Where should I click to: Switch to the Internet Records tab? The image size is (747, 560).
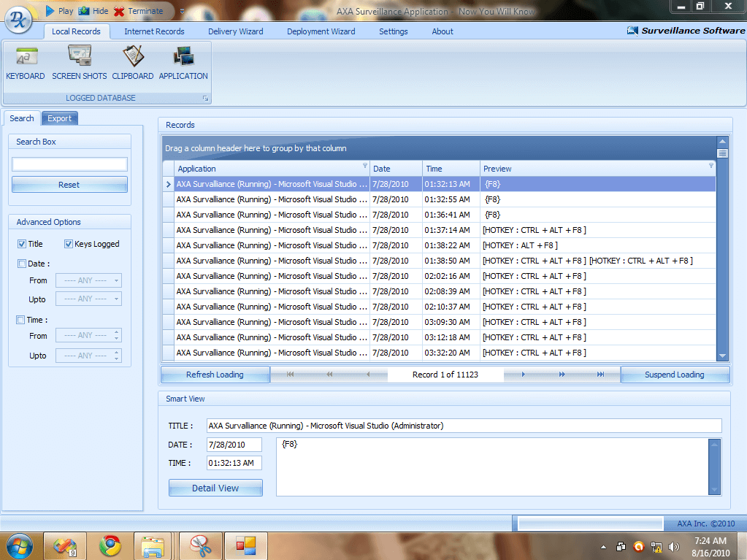[154, 31]
